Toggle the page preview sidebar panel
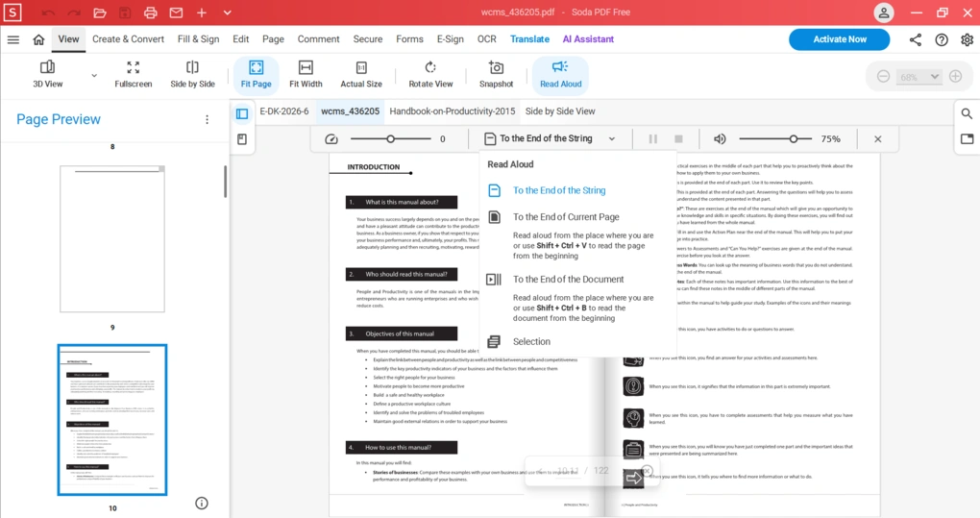 coord(242,113)
